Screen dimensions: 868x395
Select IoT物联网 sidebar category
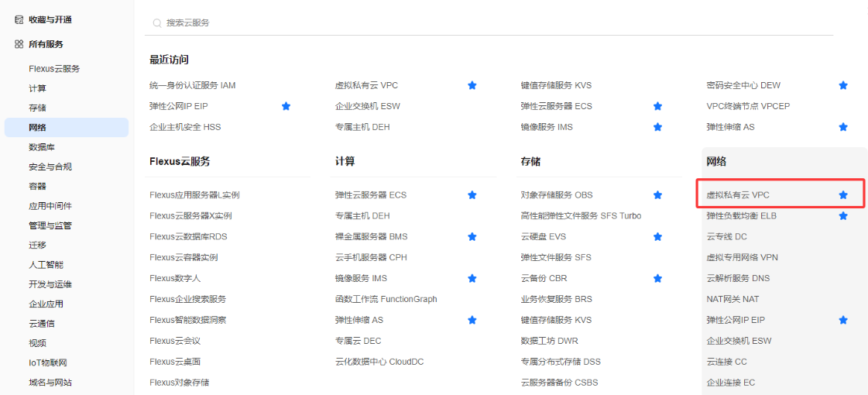pos(47,363)
